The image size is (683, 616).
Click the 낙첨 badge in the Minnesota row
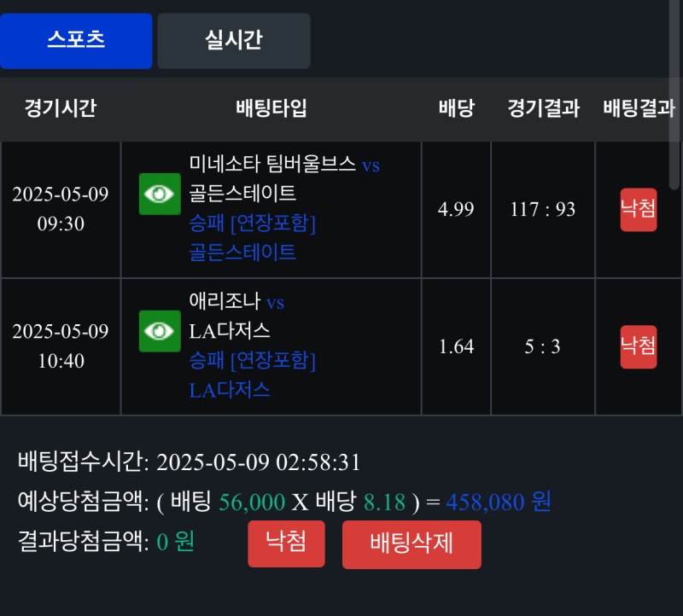click(638, 210)
